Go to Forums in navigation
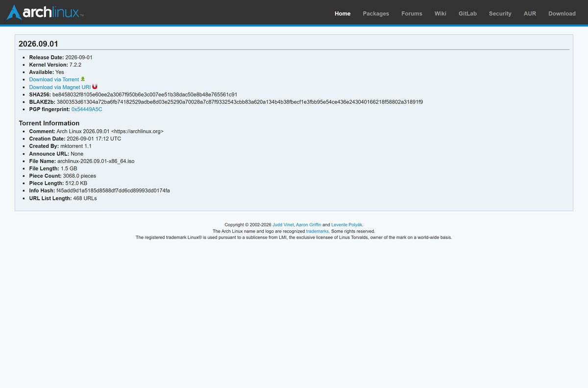 click(412, 13)
